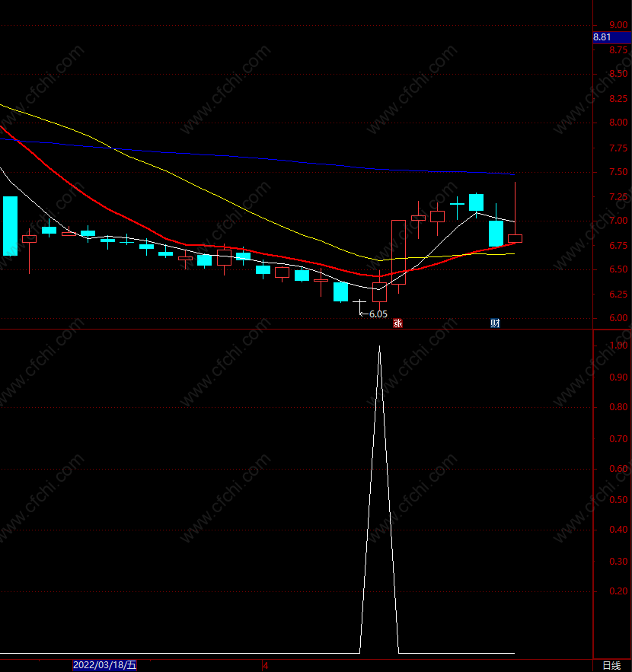Click the 0.50 indicator axis label
Viewport: 632px width, 672px height.
coord(618,500)
